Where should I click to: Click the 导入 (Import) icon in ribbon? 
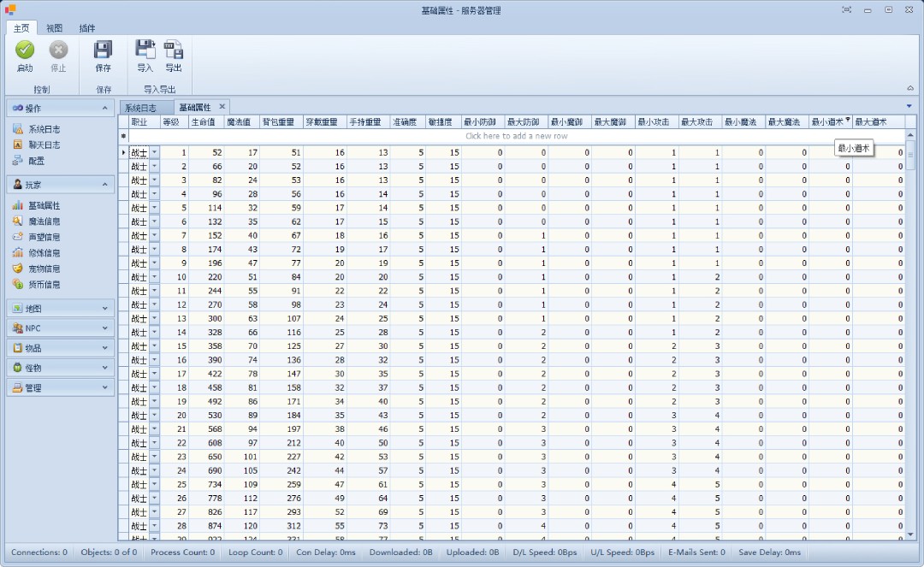pos(145,50)
